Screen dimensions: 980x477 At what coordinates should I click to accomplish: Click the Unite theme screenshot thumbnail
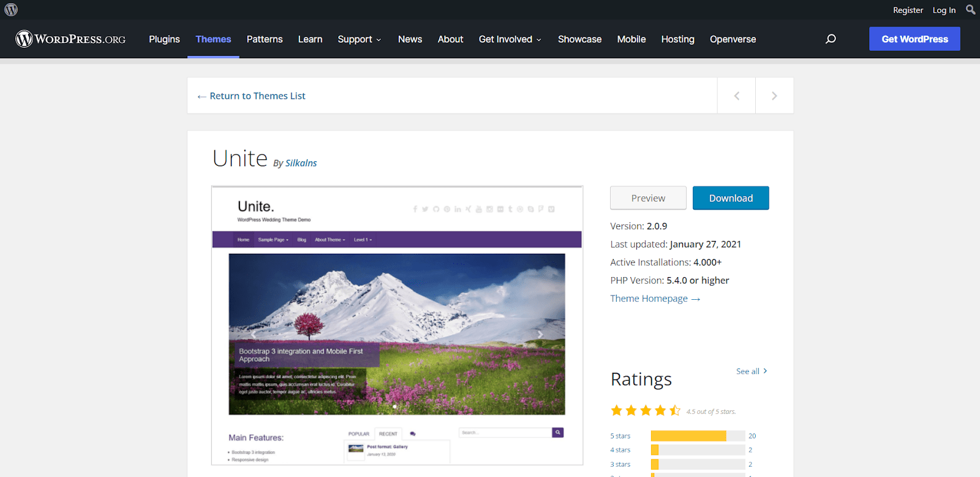pos(397,326)
